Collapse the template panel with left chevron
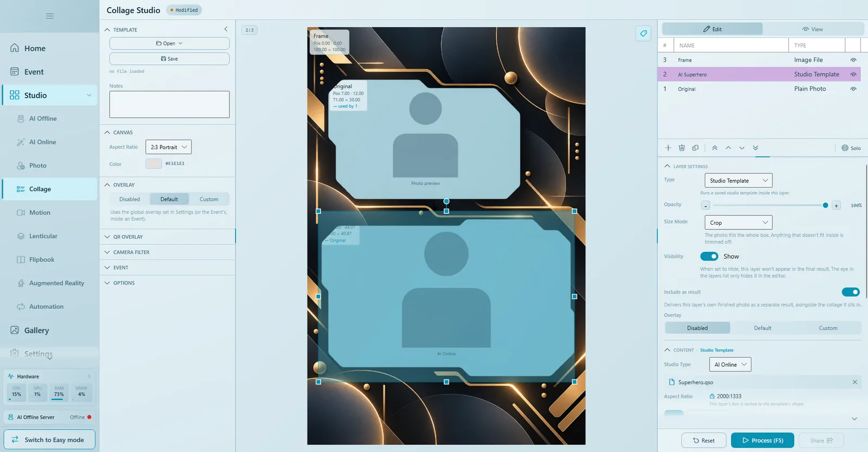This screenshot has width=868, height=452. point(226,29)
